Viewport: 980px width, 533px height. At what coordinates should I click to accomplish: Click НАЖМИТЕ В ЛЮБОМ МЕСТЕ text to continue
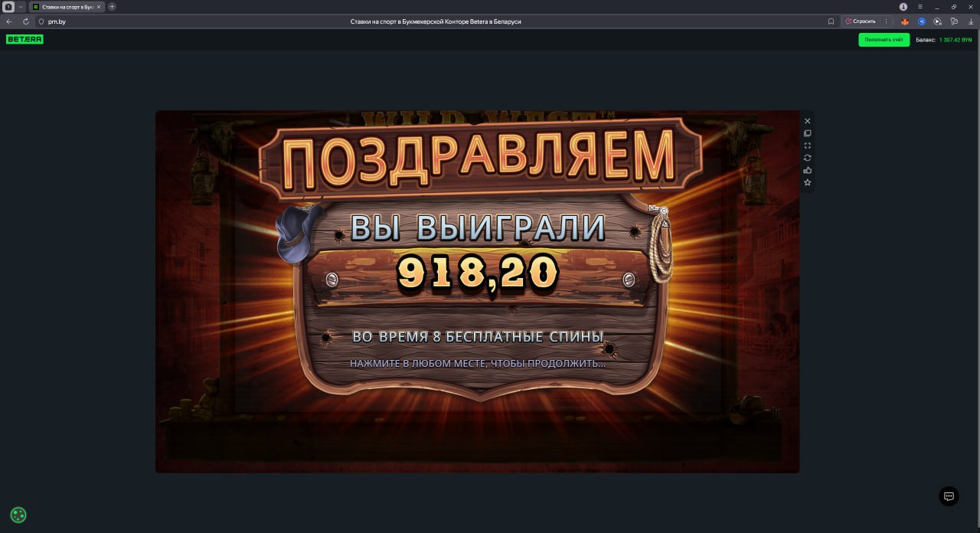478,363
